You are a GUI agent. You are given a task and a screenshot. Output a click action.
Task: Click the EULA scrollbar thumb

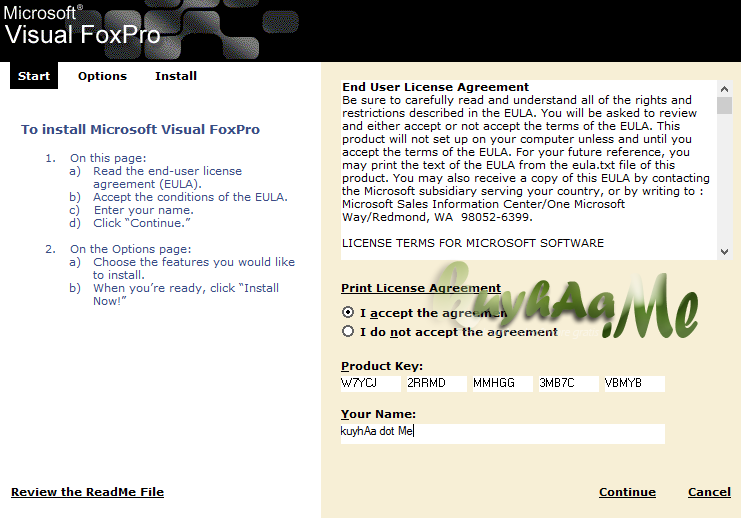click(724, 105)
